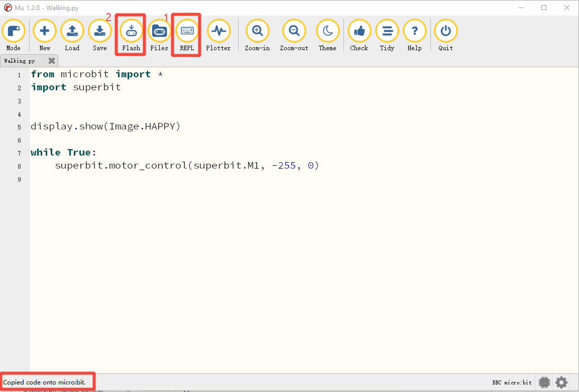Open the micro:bit Files panel
The width and height of the screenshot is (579, 392).
click(x=159, y=36)
